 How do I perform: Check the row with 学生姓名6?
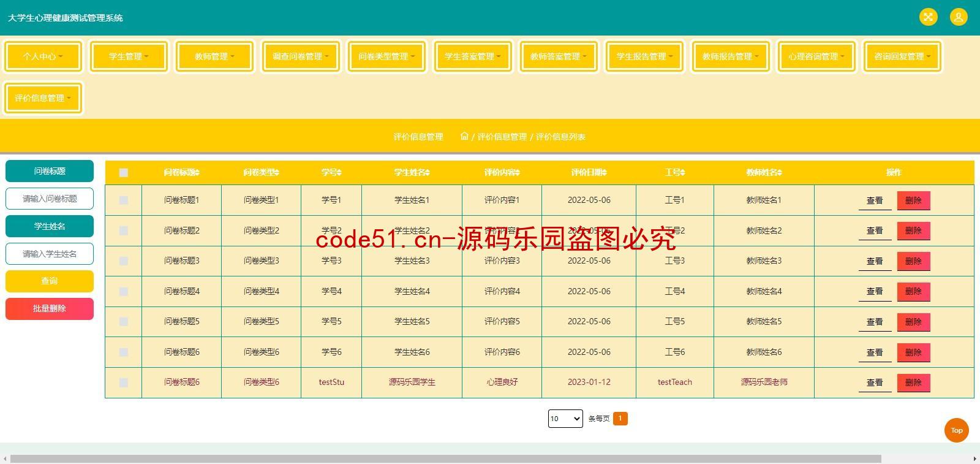pyautogui.click(x=124, y=352)
